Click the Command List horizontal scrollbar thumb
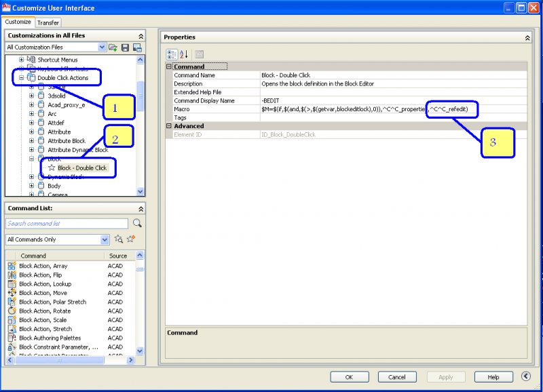 (x=60, y=360)
